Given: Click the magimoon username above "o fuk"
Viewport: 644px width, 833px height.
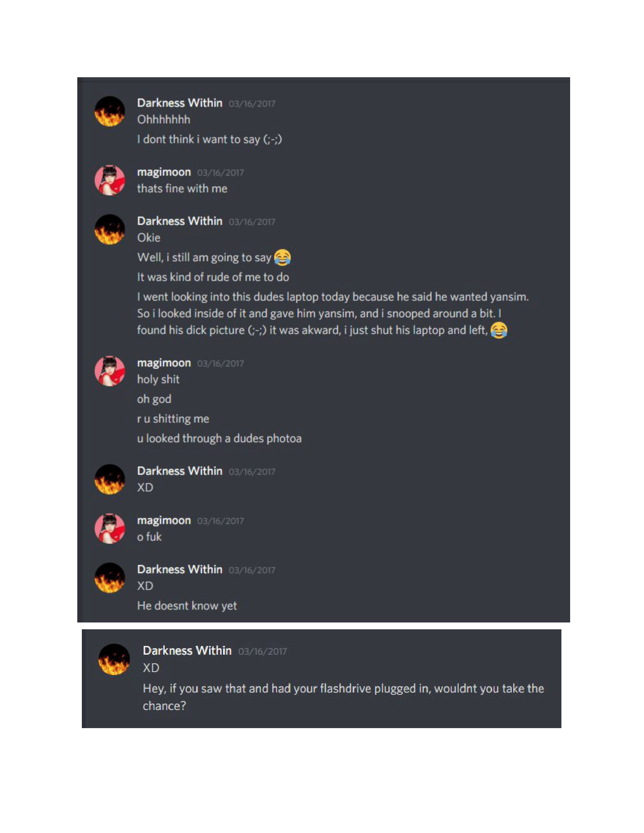Looking at the screenshot, I should [164, 521].
